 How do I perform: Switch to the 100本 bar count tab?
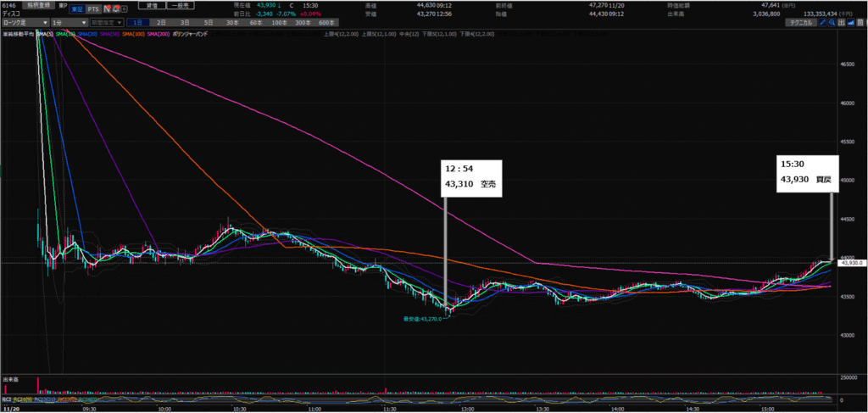(x=281, y=21)
